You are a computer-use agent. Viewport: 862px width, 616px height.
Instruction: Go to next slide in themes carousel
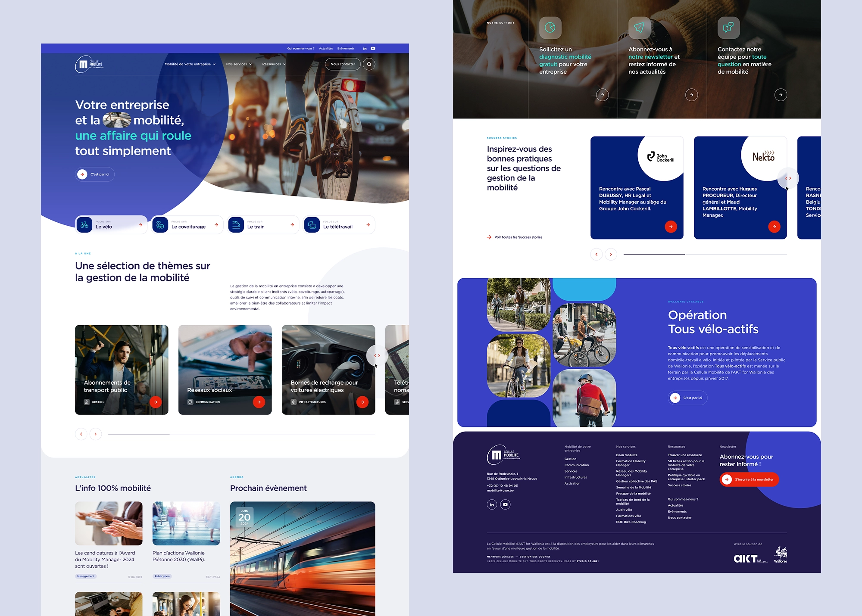pyautogui.click(x=96, y=434)
